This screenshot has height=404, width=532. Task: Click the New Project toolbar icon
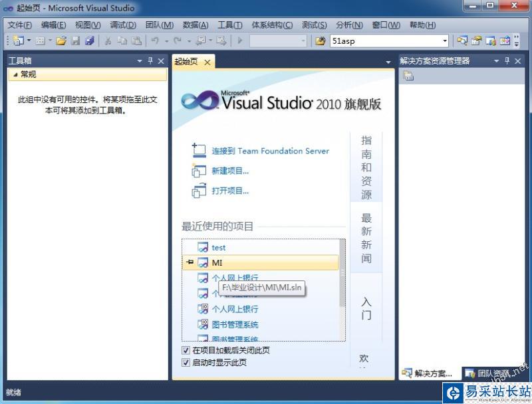18,41
